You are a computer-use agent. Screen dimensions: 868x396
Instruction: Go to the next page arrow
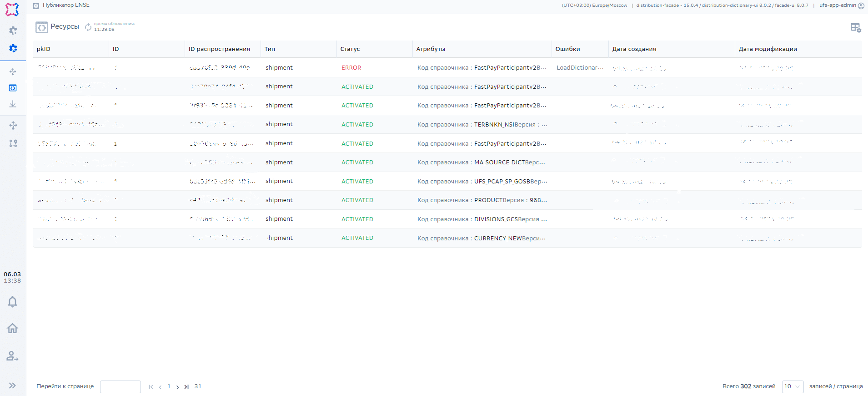tap(177, 387)
